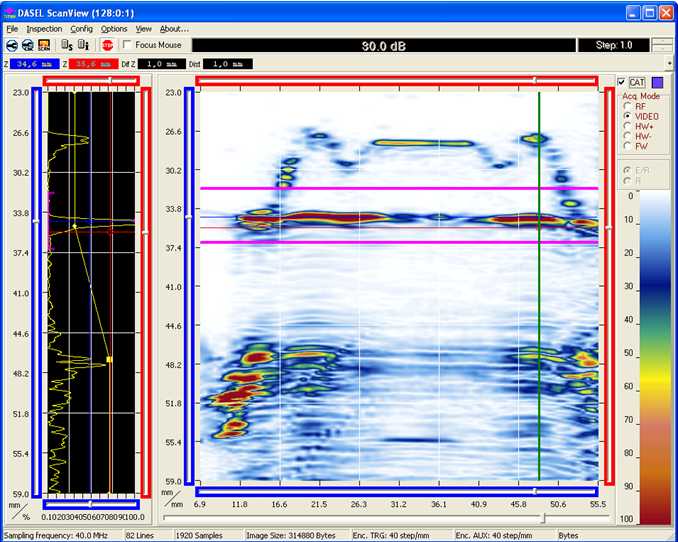
Task: Enable the Focus Mouse checkbox
Action: [126, 45]
